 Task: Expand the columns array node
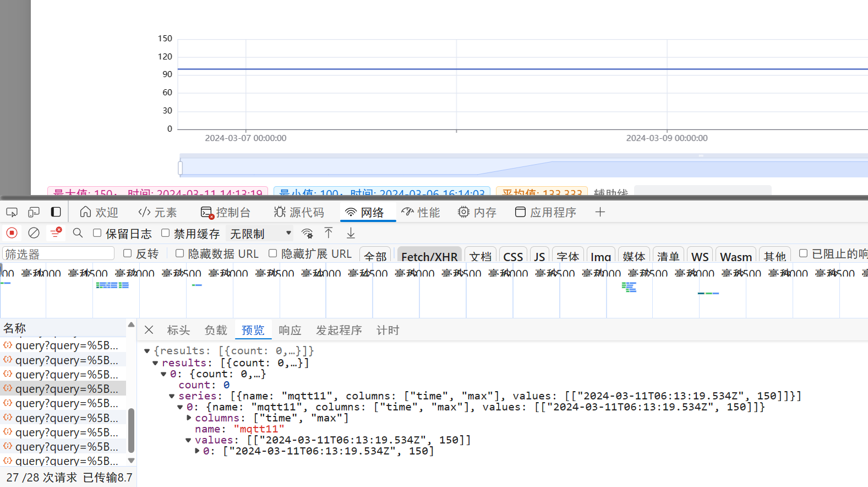coord(189,418)
